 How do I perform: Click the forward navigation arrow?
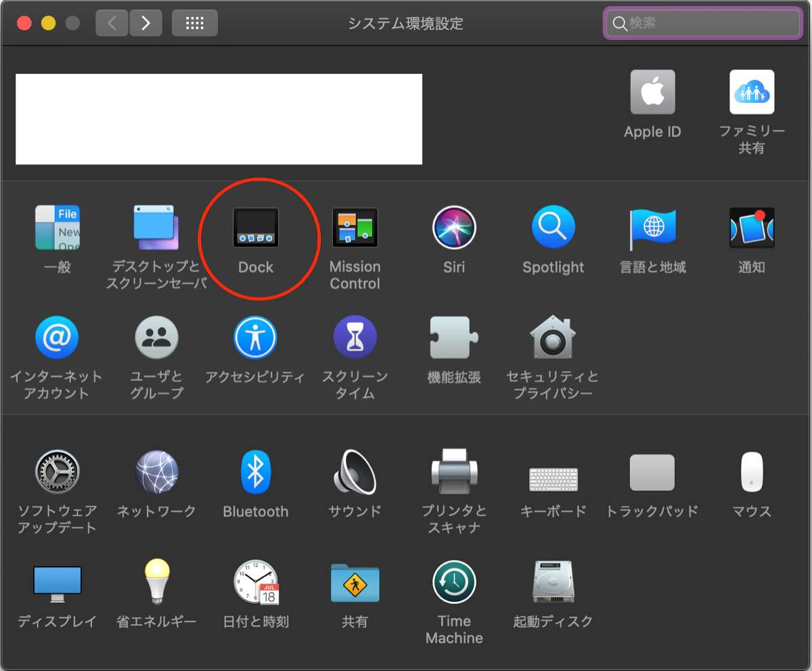[x=145, y=23]
